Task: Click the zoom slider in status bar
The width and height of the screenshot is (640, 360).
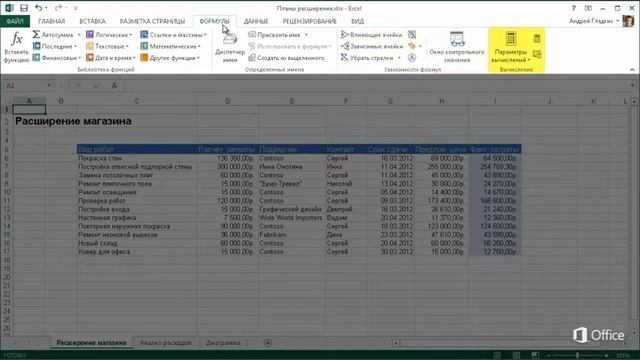Action: 578,356
